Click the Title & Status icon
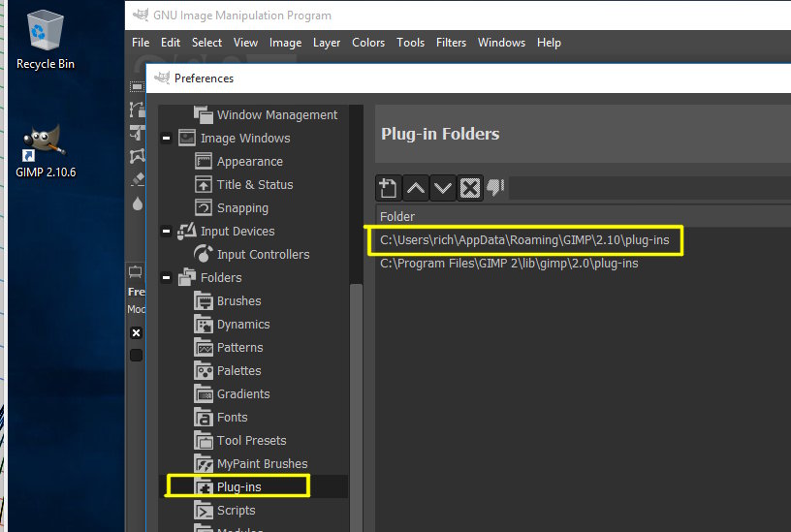This screenshot has width=791, height=532. point(204,184)
